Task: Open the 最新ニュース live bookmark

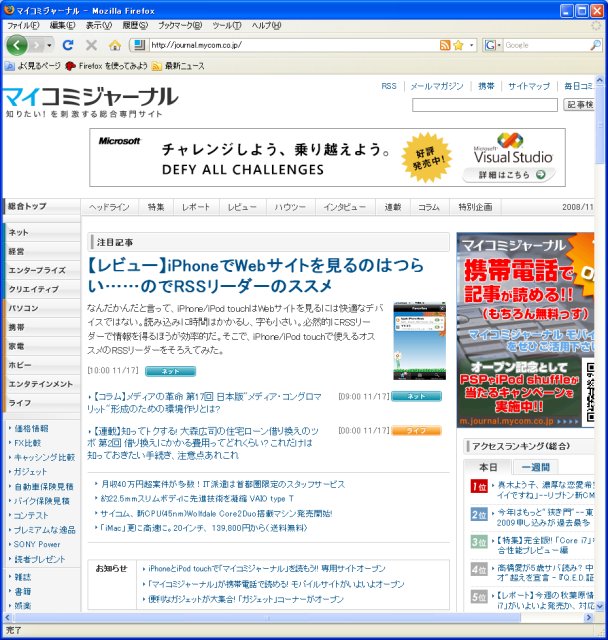Action: tap(178, 66)
